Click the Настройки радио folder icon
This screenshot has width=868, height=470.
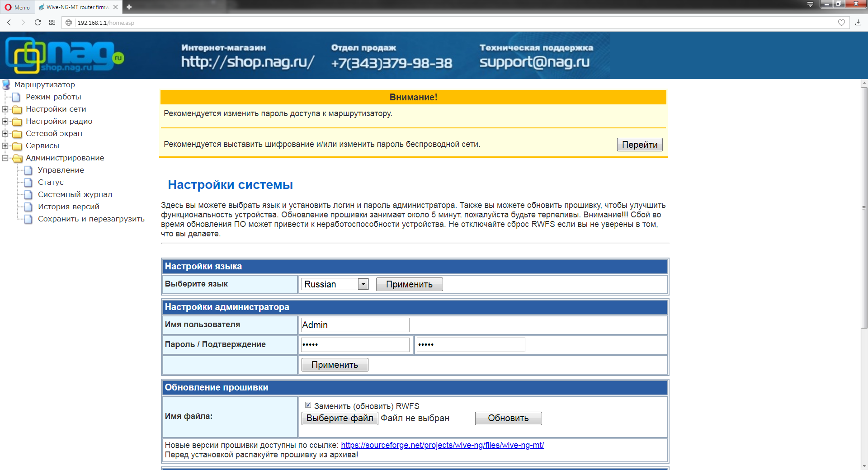17,122
